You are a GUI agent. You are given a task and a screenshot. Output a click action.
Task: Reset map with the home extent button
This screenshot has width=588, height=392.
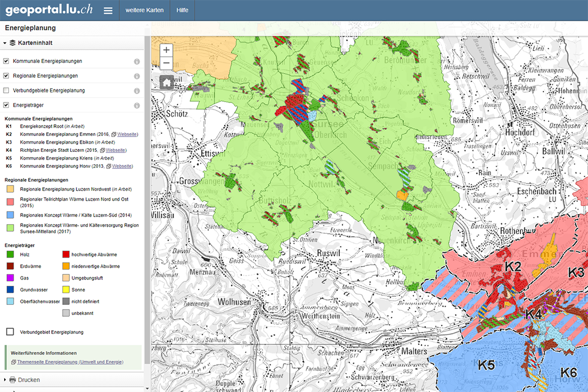[x=166, y=82]
